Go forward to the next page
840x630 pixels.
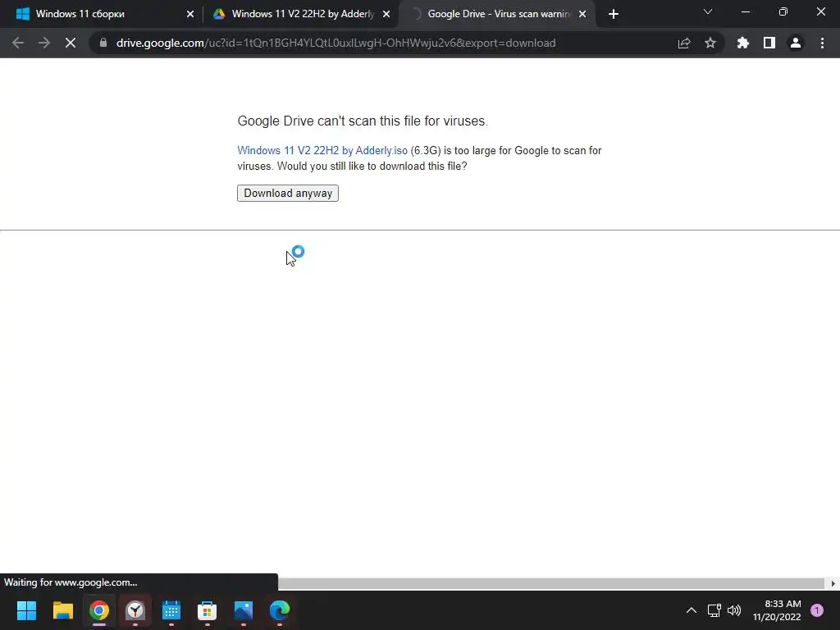coord(44,43)
